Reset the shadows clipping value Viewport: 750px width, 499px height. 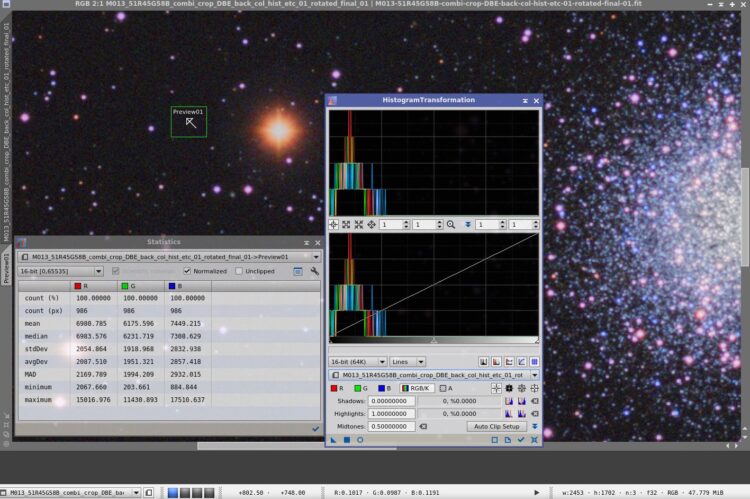click(535, 401)
